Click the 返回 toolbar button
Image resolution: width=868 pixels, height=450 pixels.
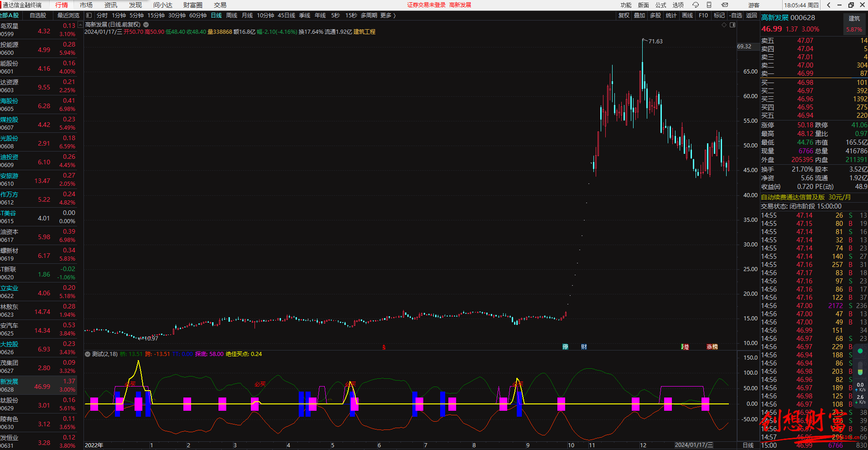(751, 16)
